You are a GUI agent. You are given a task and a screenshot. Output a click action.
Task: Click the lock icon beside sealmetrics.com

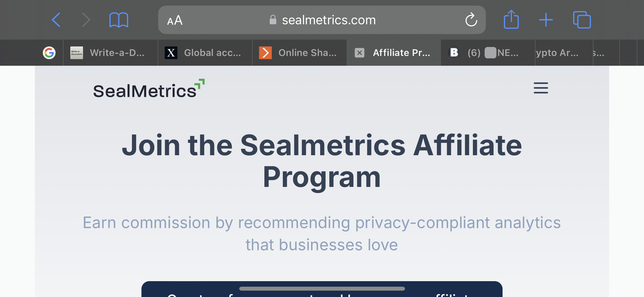[x=273, y=20]
